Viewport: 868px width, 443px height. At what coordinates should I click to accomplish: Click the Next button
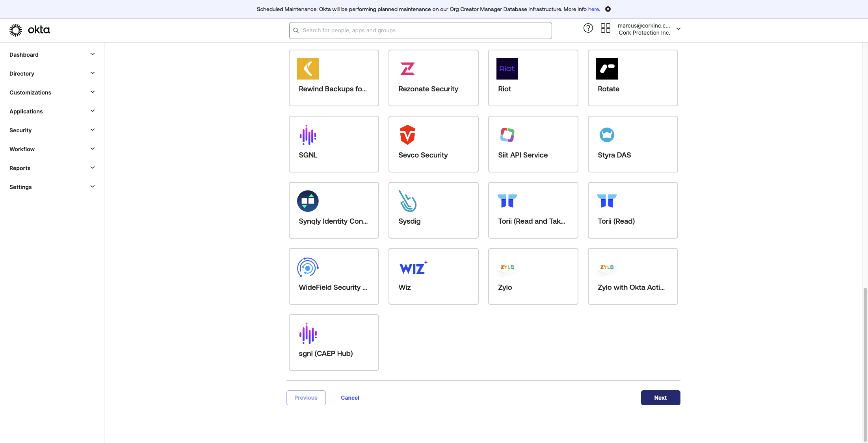[660, 398]
